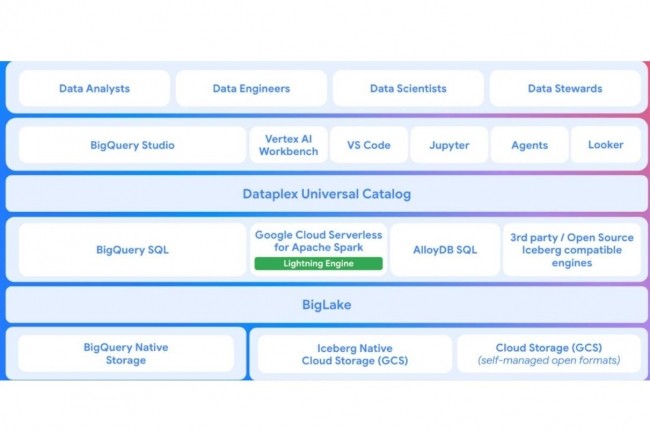Click Google Cloud Serverless for Apache Spark

[x=318, y=250]
